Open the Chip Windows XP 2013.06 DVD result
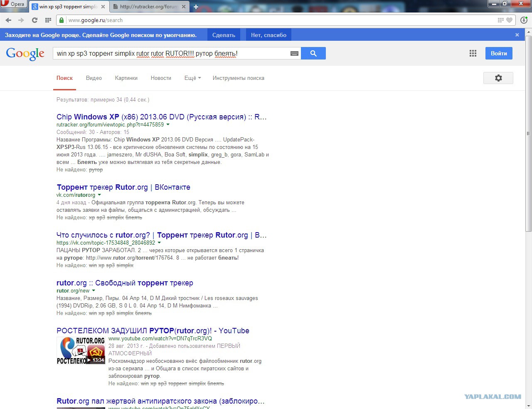This screenshot has width=532, height=409. (162, 117)
